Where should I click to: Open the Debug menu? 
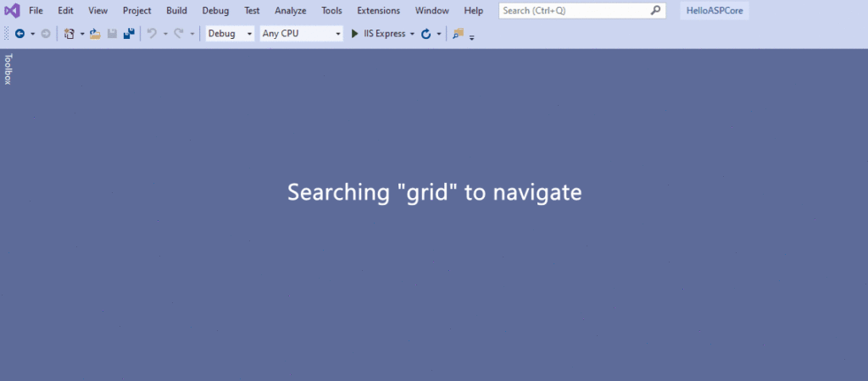tap(215, 10)
